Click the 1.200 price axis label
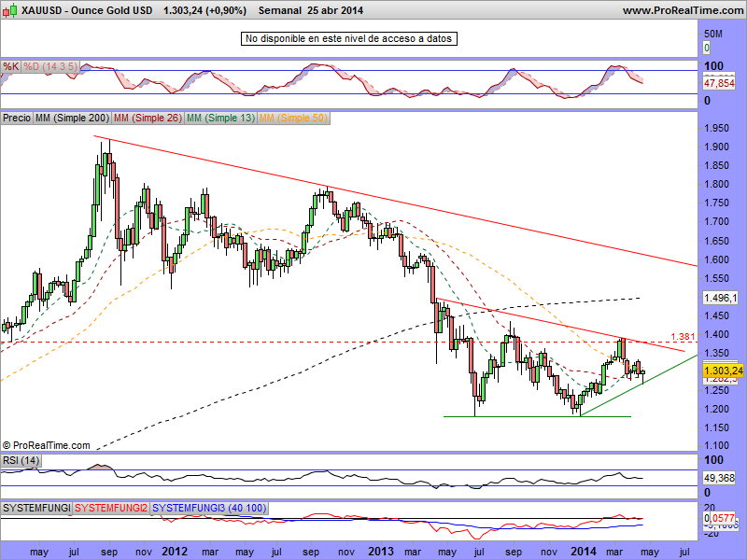 (716, 409)
